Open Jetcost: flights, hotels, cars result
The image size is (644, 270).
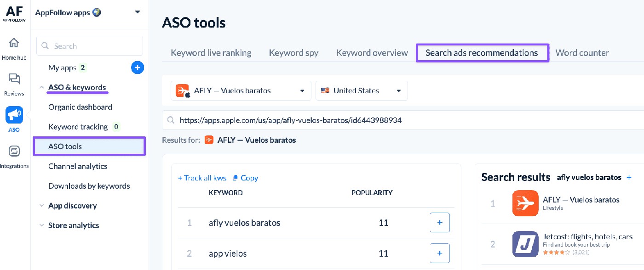pyautogui.click(x=587, y=237)
